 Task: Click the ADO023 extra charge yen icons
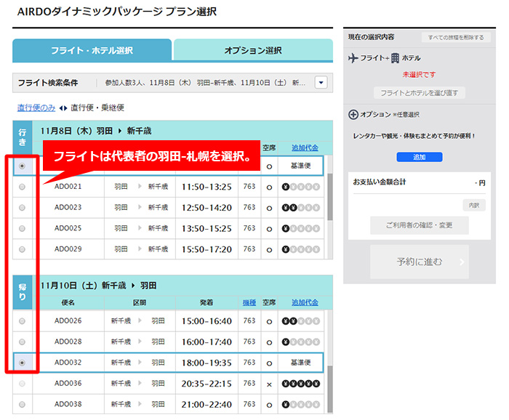pos(301,208)
